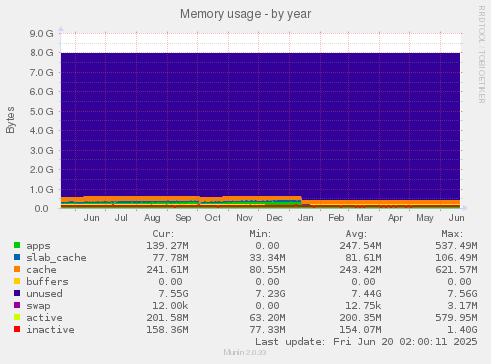The height and width of the screenshot is (364, 491).
Task: Click apps max value 537.49M
Action: tap(456, 246)
